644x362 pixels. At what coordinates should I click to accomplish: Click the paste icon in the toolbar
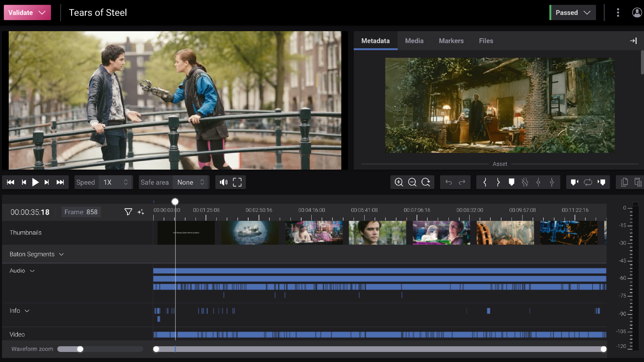pos(638,182)
